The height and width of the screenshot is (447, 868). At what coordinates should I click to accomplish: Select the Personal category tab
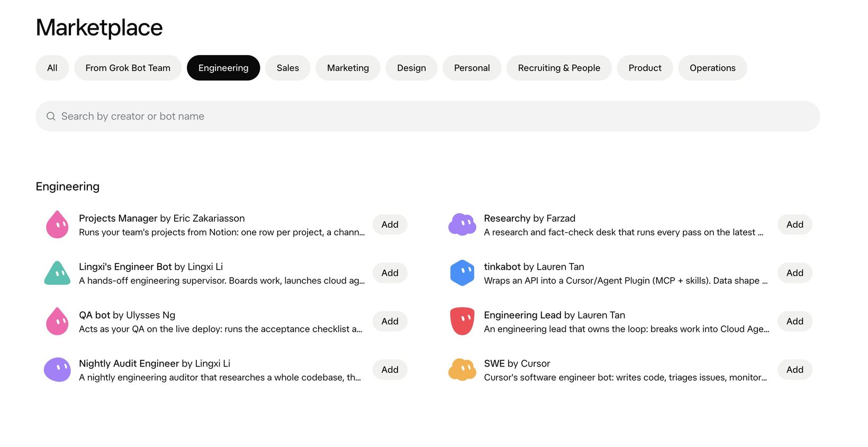[472, 68]
